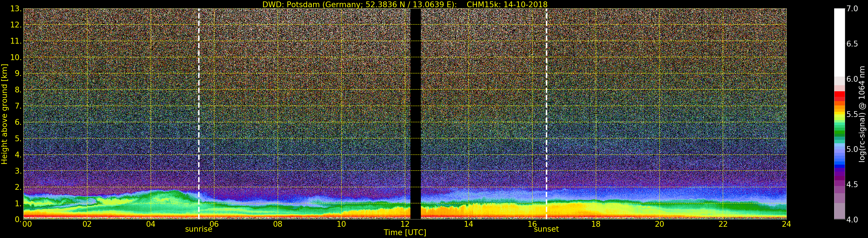Click the black data gap bar after 12 UTC
This screenshot has width=868, height=238.
click(415, 114)
